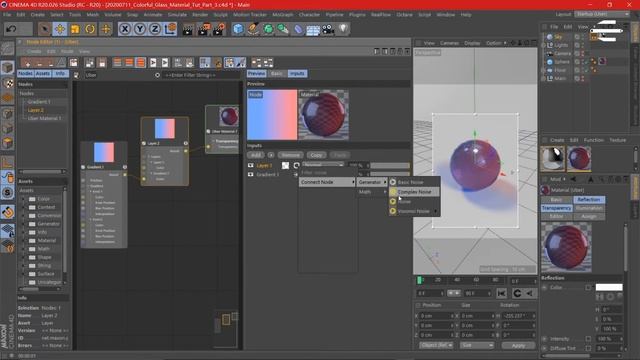Click the magnet tool icon in left palette
This screenshot has height=360, width=640.
click(7, 213)
